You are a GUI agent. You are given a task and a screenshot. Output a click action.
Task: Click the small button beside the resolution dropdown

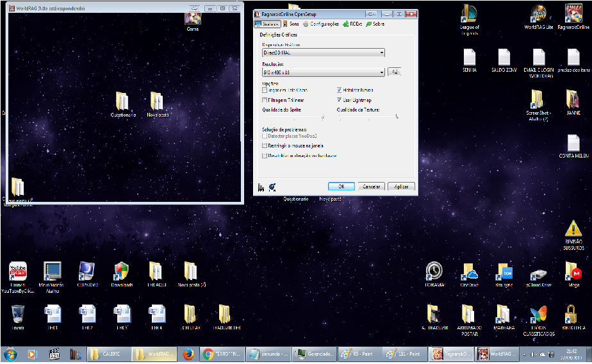tap(394, 72)
